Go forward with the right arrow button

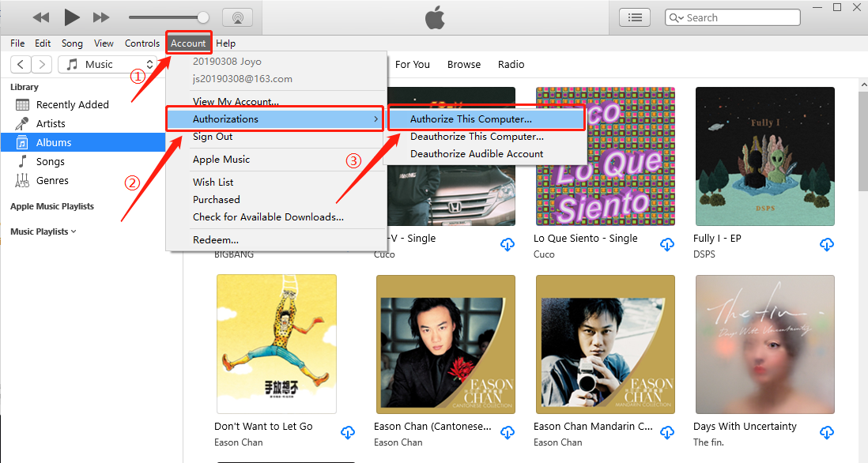point(42,64)
